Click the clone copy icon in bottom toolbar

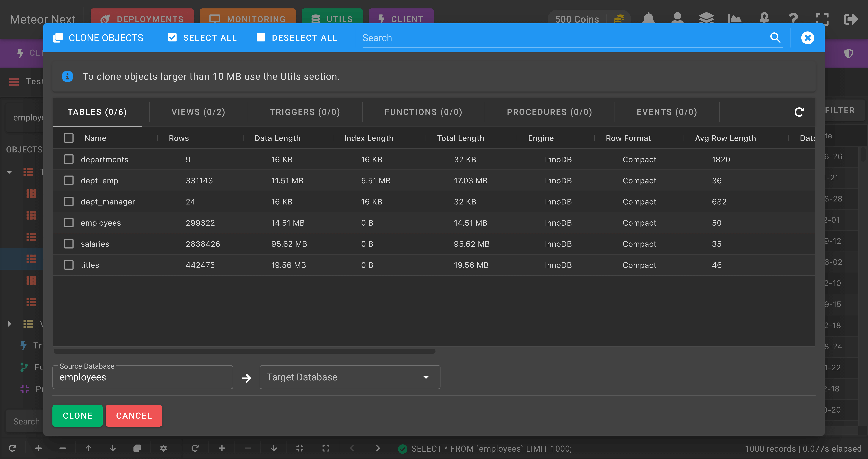click(137, 448)
